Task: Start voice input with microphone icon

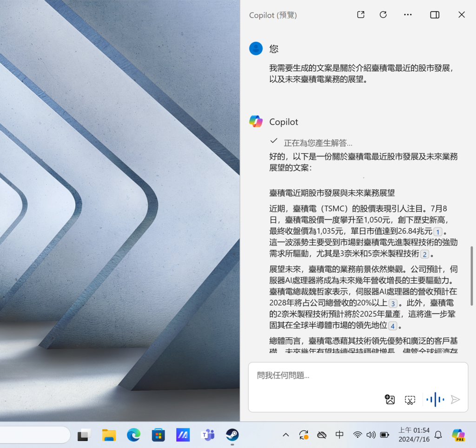Action: tap(435, 400)
